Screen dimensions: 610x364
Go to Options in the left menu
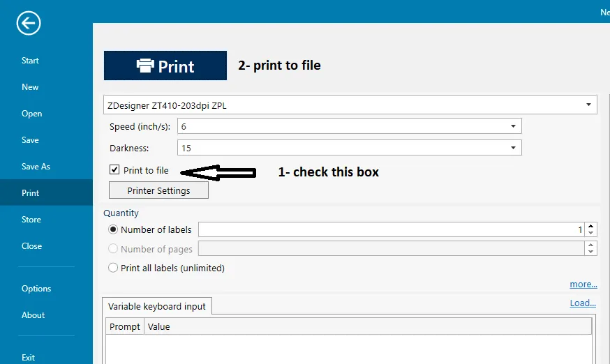pos(36,289)
